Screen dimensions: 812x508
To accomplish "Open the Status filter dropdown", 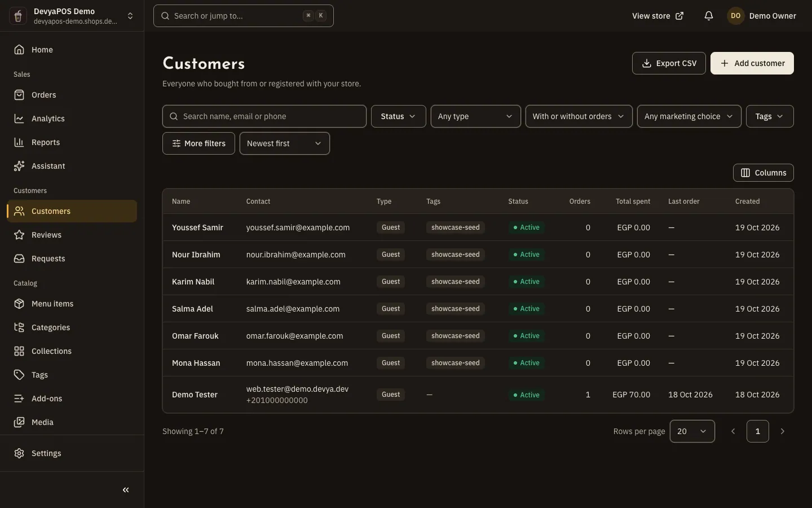I will [399, 116].
